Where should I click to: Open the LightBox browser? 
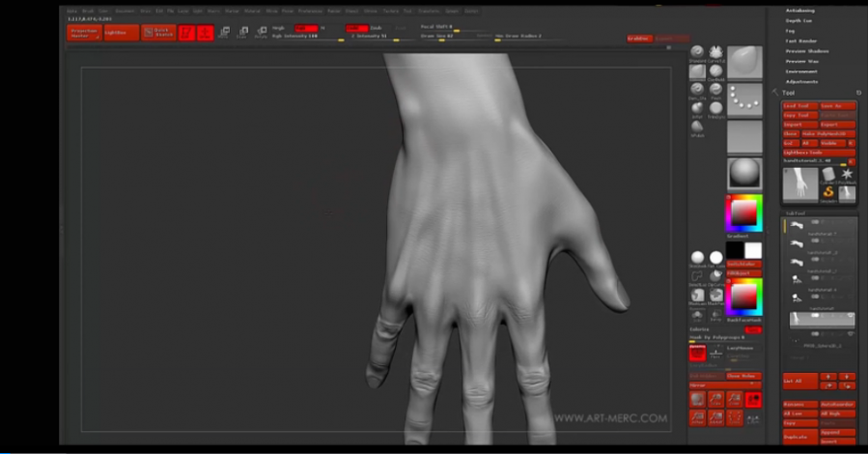pos(122,32)
